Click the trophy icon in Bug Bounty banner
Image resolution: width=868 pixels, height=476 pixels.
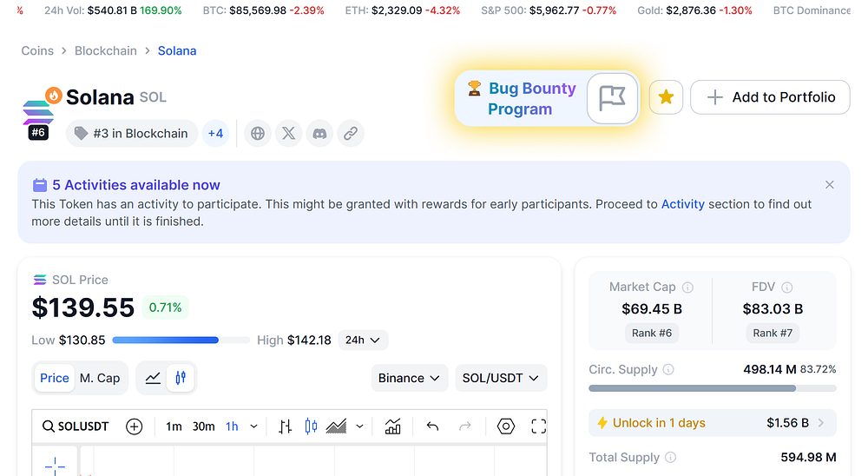pyautogui.click(x=475, y=88)
